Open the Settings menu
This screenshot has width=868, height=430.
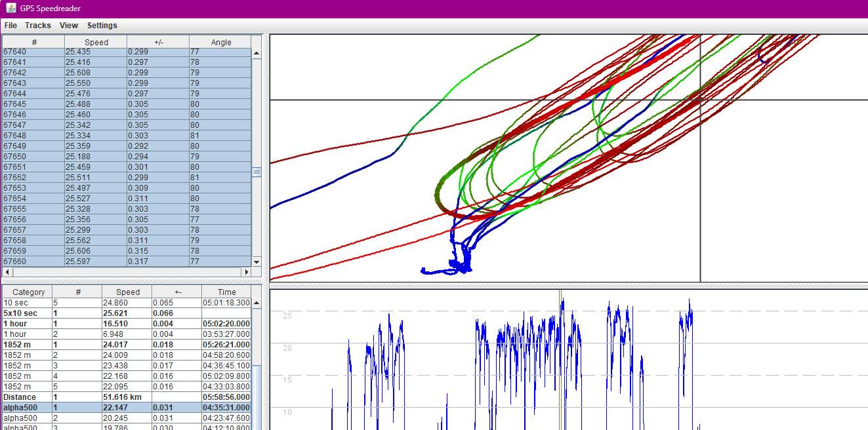pyautogui.click(x=102, y=26)
